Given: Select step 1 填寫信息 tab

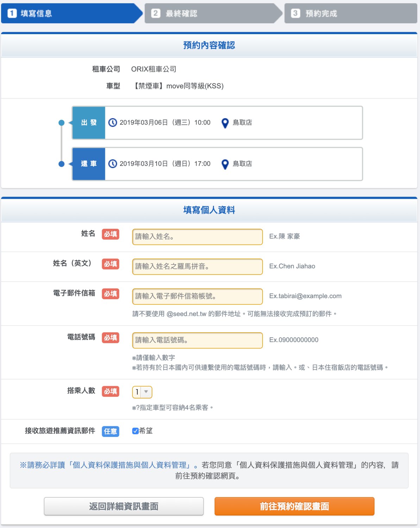Looking at the screenshot, I should [70, 13].
